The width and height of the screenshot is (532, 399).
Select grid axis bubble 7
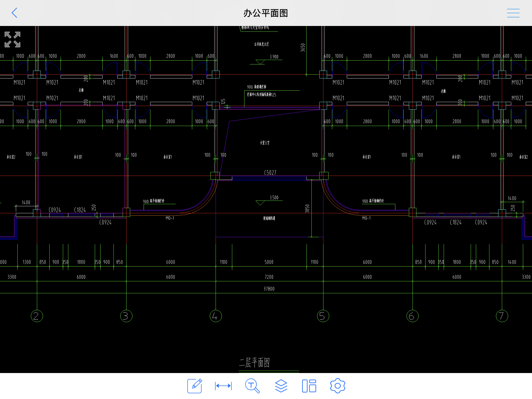[502, 316]
